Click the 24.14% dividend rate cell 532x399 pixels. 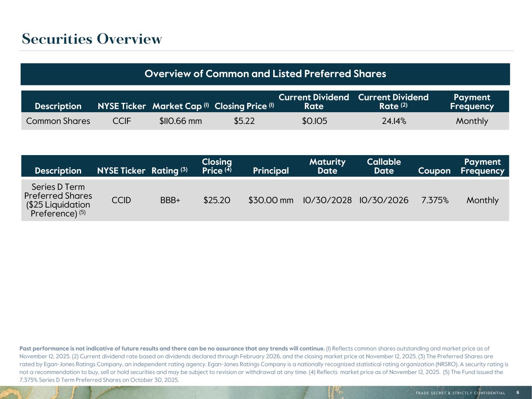[x=394, y=121]
